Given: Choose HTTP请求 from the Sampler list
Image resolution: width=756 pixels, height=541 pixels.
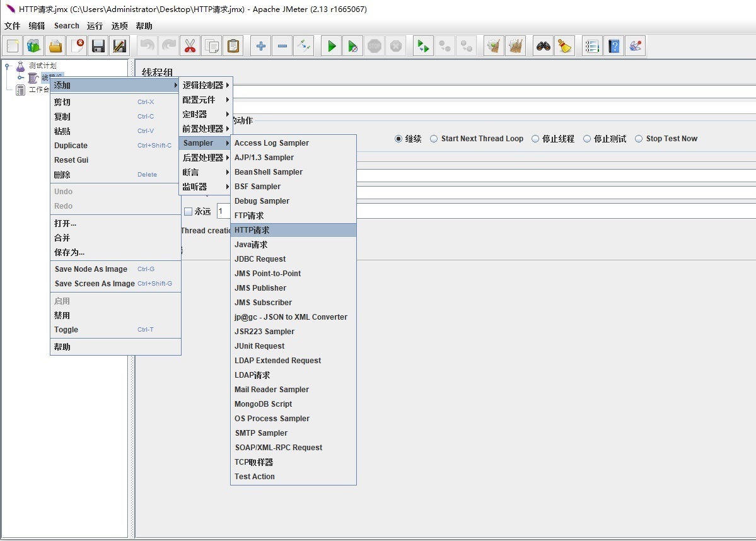Looking at the screenshot, I should pyautogui.click(x=294, y=231).
